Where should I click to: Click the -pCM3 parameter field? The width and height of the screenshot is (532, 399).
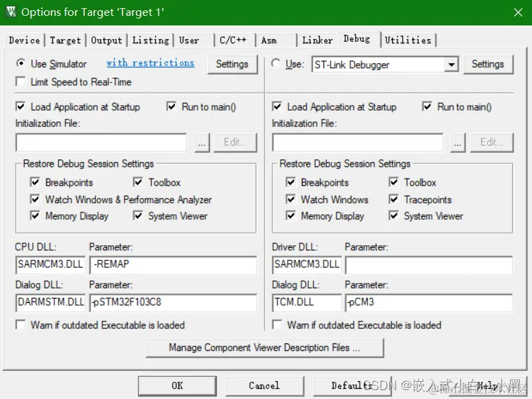(429, 303)
